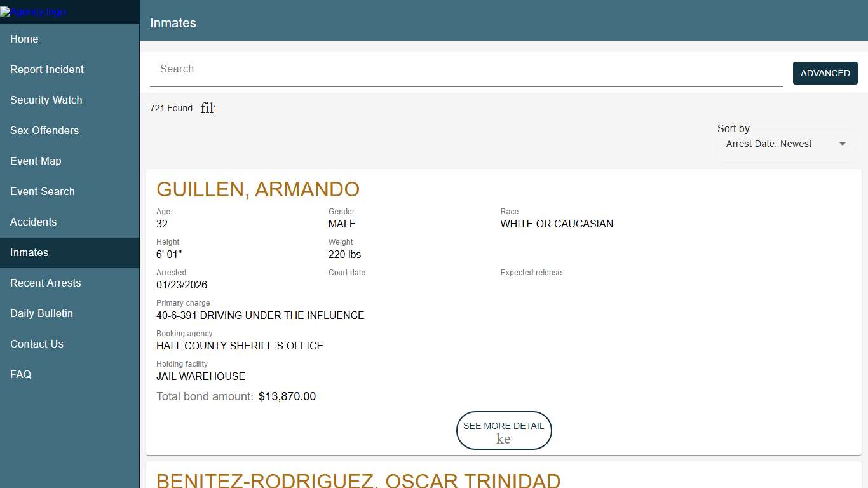Image resolution: width=868 pixels, height=488 pixels.
Task: Open the Inmates section in the sidebar
Action: (29, 252)
